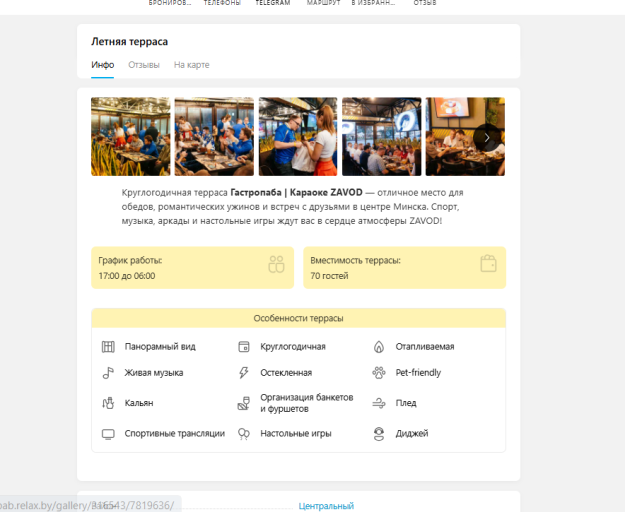Image resolution: width=625 pixels, height=512 pixels.
Task: Click the Отапливаемая flame icon
Action: click(x=379, y=347)
